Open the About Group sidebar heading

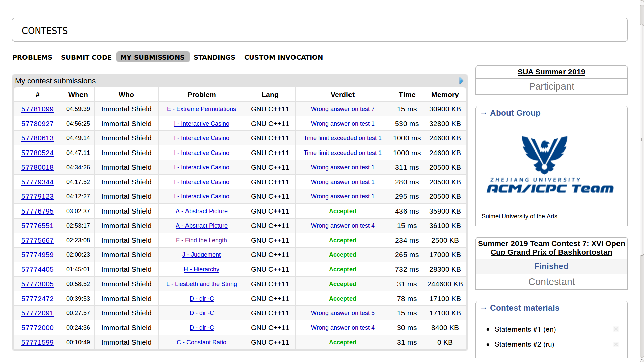(515, 113)
